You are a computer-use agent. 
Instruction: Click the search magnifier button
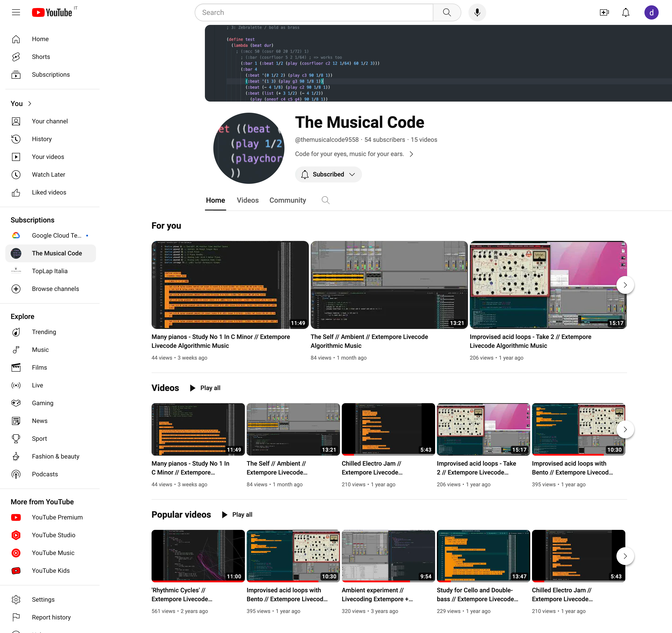447,12
